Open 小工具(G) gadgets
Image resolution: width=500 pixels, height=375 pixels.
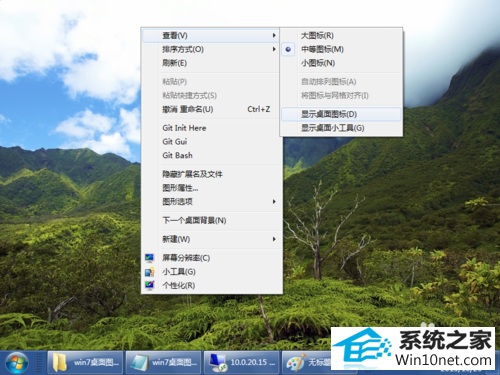(x=212, y=272)
